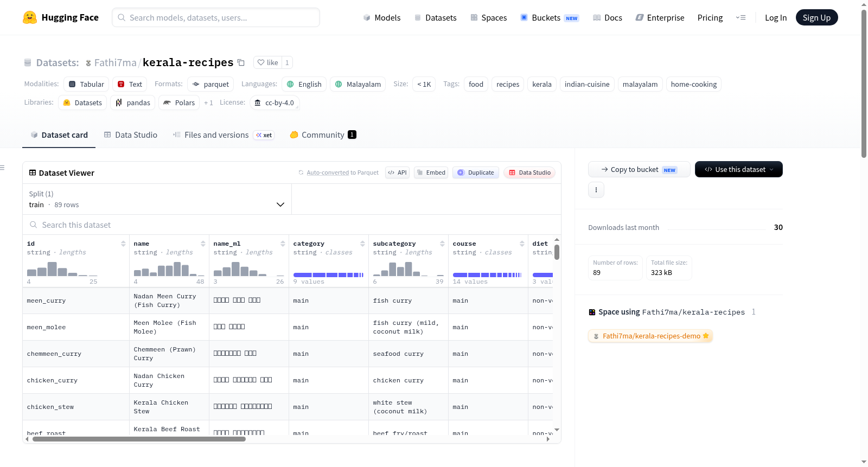The width and height of the screenshot is (868, 467).
Task: Focus the top search models field
Action: (x=216, y=17)
